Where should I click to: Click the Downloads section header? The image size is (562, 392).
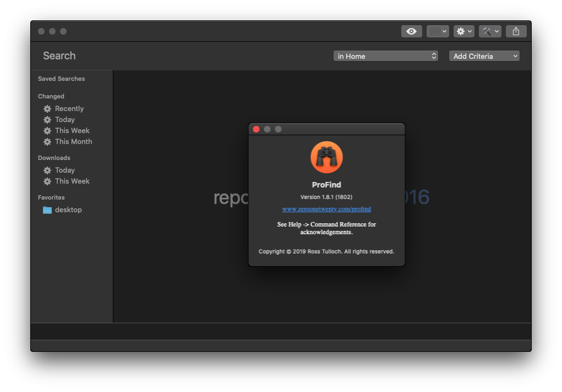(x=54, y=158)
